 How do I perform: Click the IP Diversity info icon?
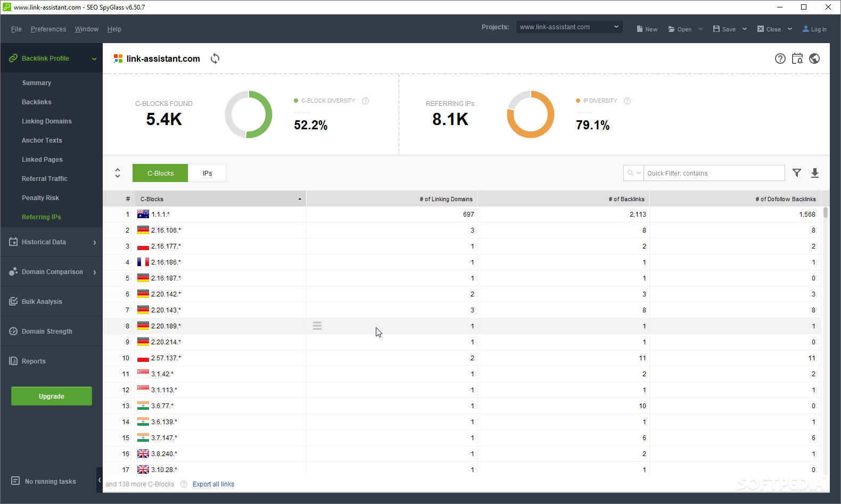click(627, 101)
